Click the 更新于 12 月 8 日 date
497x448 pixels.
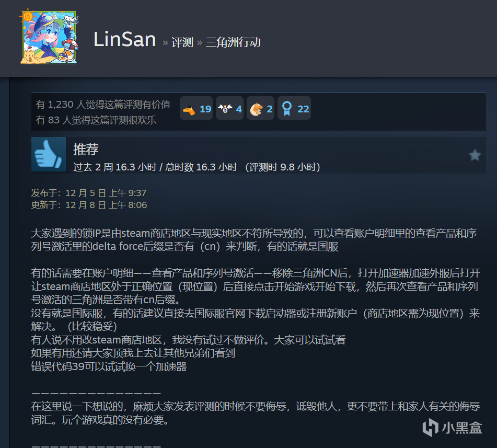pos(89,205)
